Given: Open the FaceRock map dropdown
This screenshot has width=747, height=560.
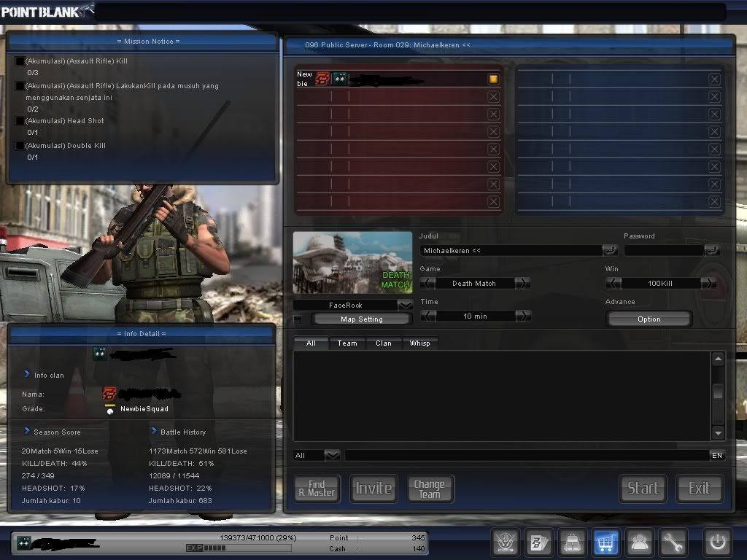Looking at the screenshot, I should [x=405, y=305].
